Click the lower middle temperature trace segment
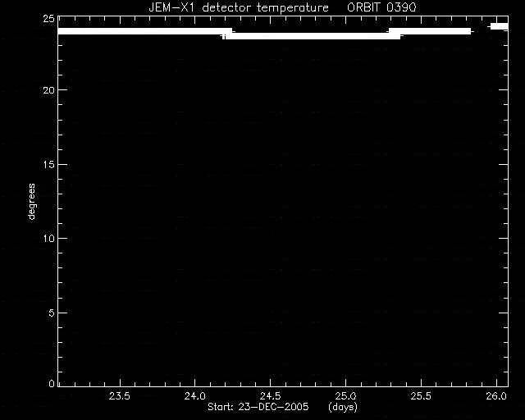The image size is (525, 420). (x=313, y=36)
